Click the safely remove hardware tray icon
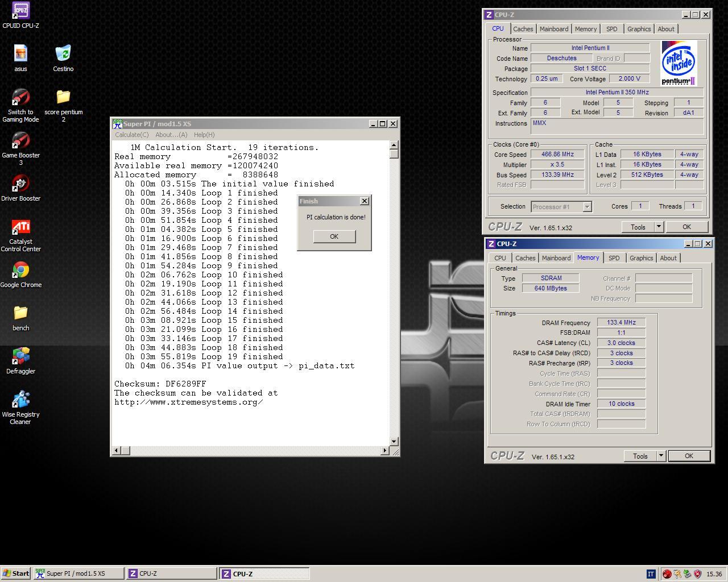 (687, 574)
